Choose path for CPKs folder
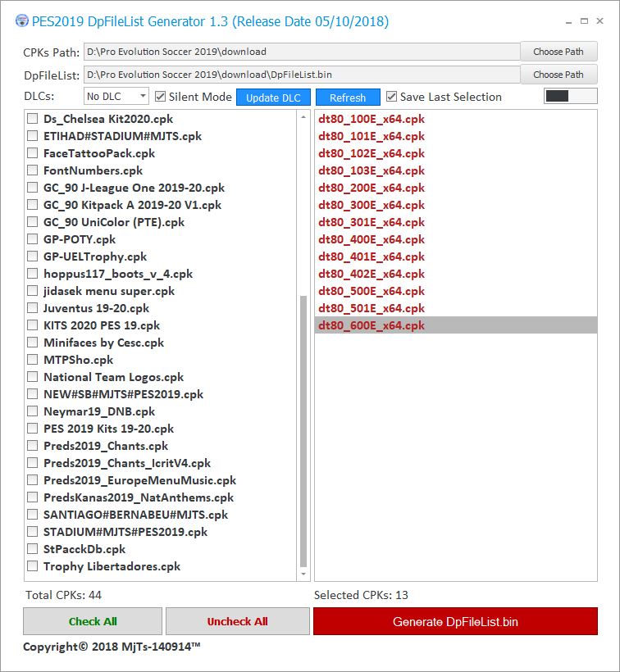Viewport: 620px width, 672px height. tap(558, 52)
